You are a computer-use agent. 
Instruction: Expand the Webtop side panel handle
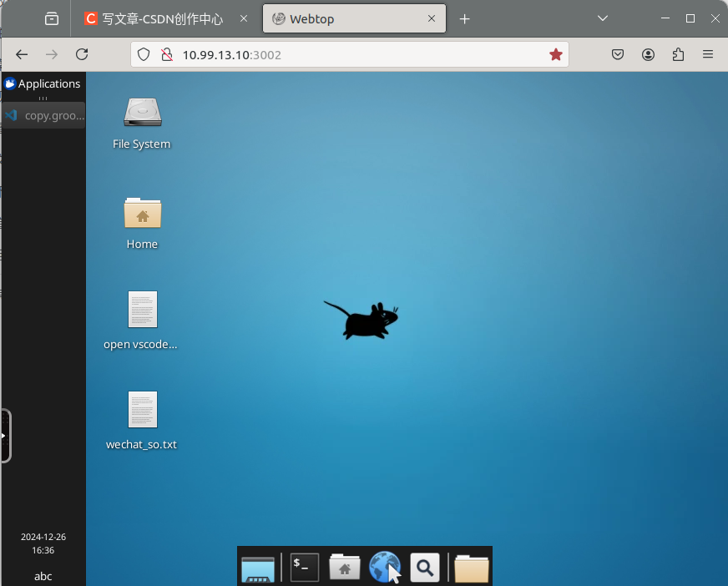click(5, 435)
